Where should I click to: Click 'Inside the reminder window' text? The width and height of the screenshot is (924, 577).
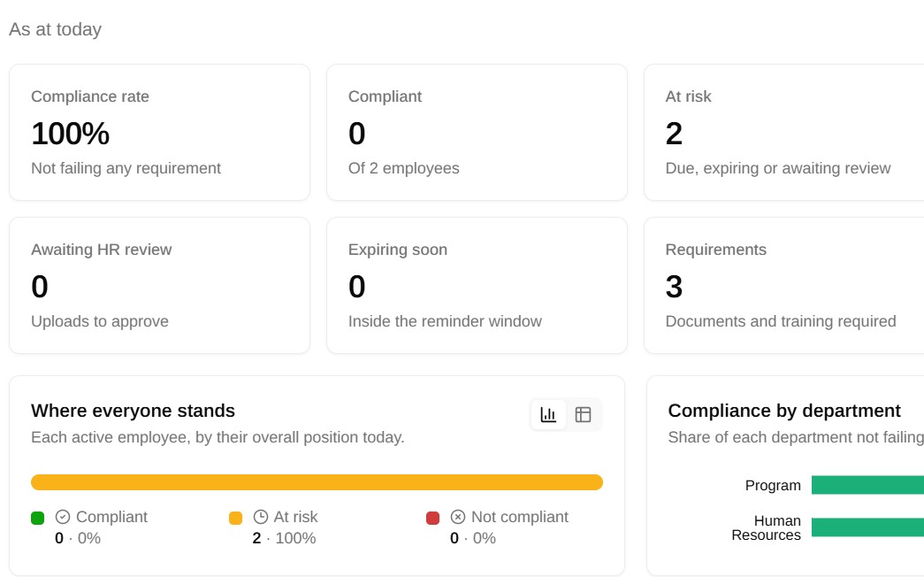point(445,321)
